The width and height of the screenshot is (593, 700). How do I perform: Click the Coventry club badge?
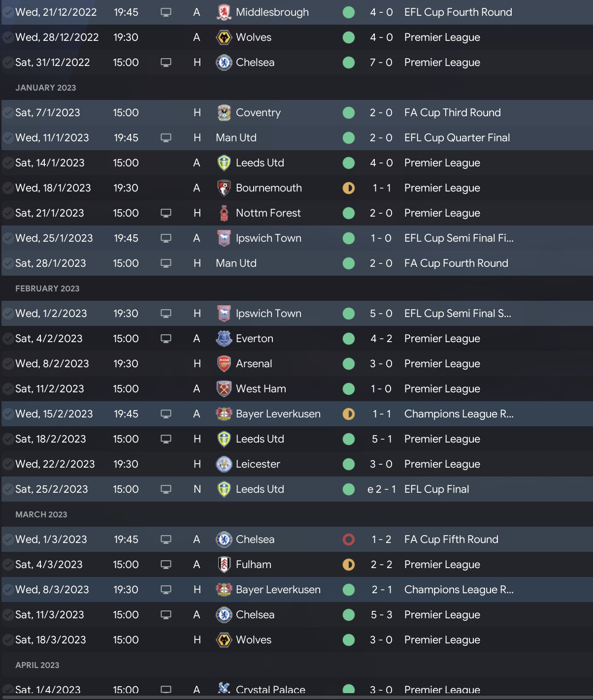click(224, 113)
